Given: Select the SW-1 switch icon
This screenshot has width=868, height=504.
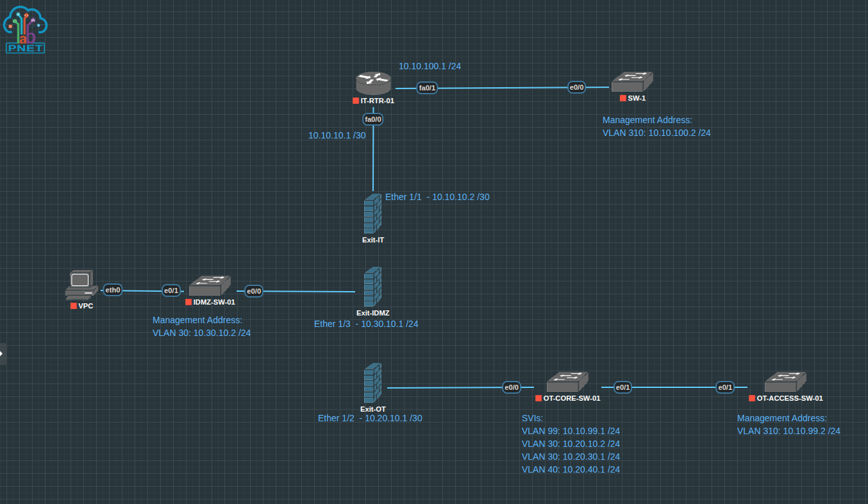Looking at the screenshot, I should pyautogui.click(x=631, y=82).
